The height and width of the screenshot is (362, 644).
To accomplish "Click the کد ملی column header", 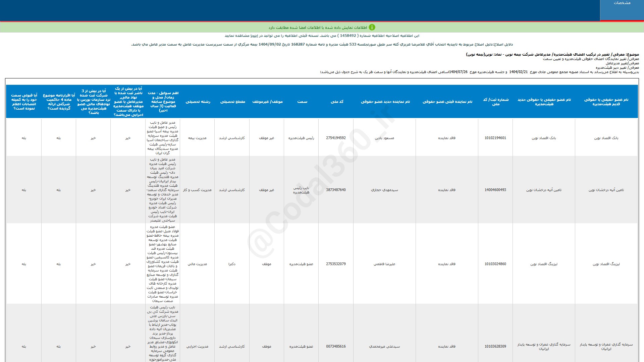I will [337, 102].
